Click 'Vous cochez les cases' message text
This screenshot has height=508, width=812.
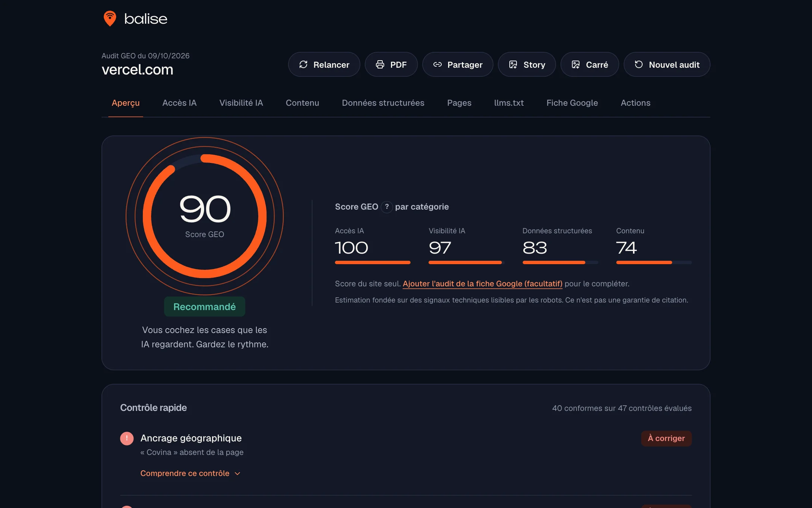tap(205, 337)
